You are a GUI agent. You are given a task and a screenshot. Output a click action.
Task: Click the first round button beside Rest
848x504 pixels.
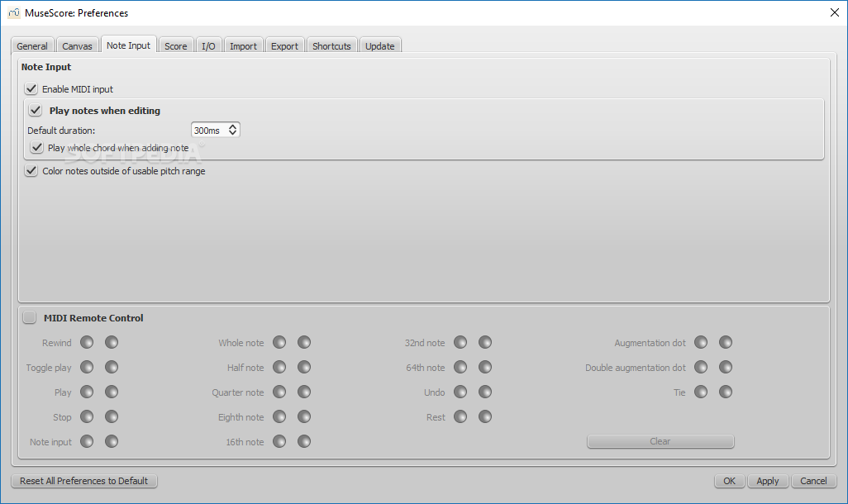460,417
